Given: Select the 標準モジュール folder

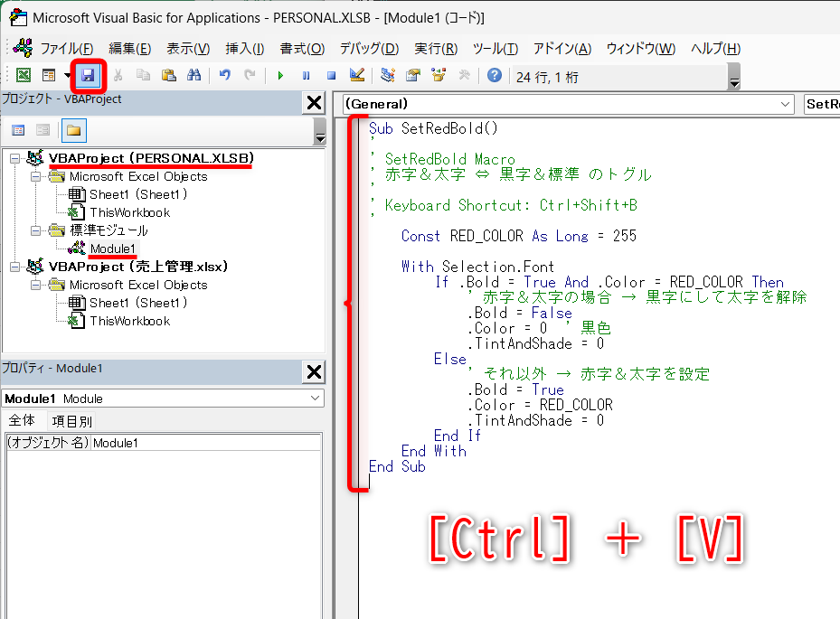Looking at the screenshot, I should click(109, 230).
